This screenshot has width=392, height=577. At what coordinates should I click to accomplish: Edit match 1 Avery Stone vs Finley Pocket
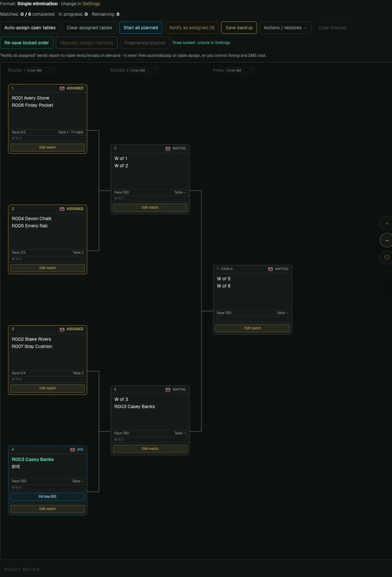point(47,148)
